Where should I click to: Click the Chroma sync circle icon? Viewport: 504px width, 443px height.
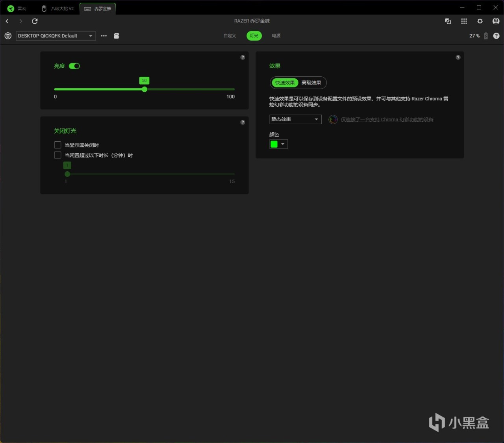click(333, 119)
